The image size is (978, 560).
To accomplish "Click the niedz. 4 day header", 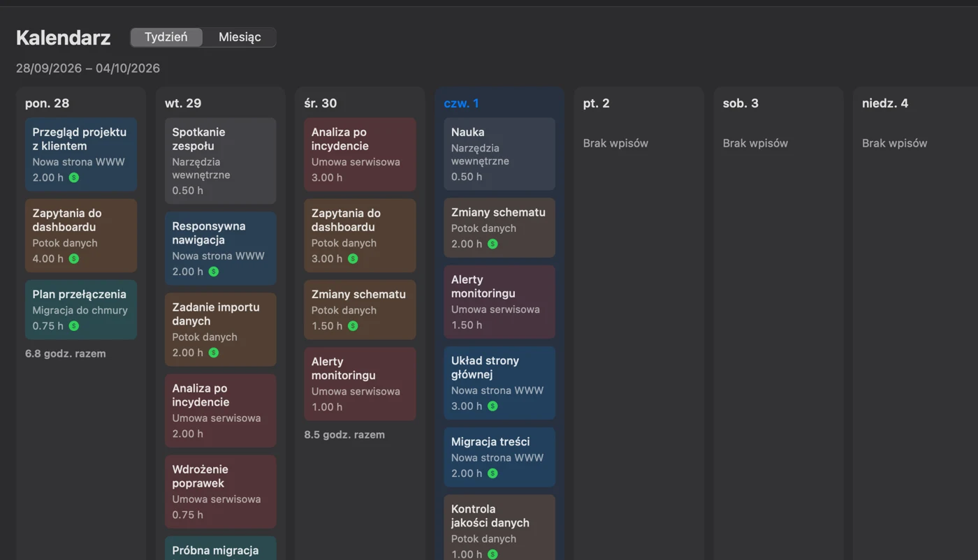I will pos(885,103).
